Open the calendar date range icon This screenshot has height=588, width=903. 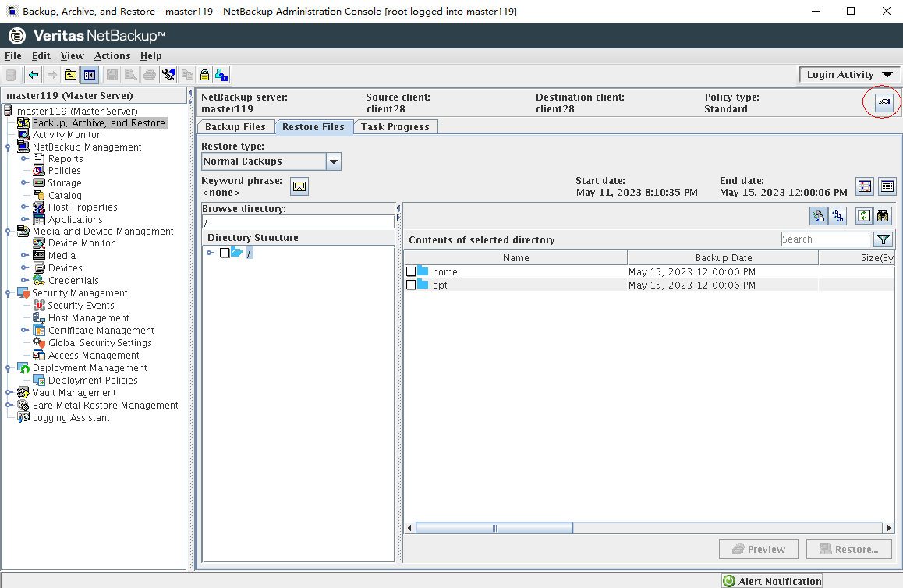[x=865, y=186]
